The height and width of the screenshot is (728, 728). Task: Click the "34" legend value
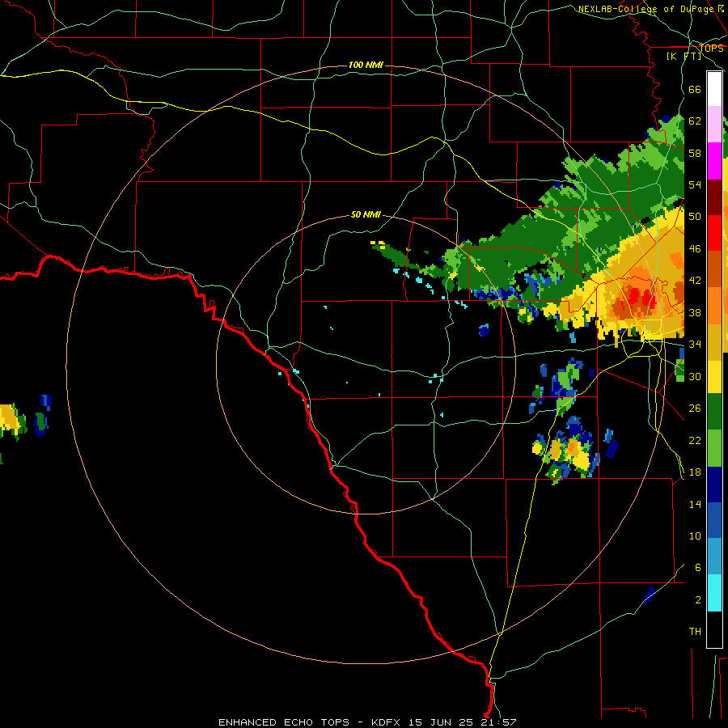tap(695, 345)
